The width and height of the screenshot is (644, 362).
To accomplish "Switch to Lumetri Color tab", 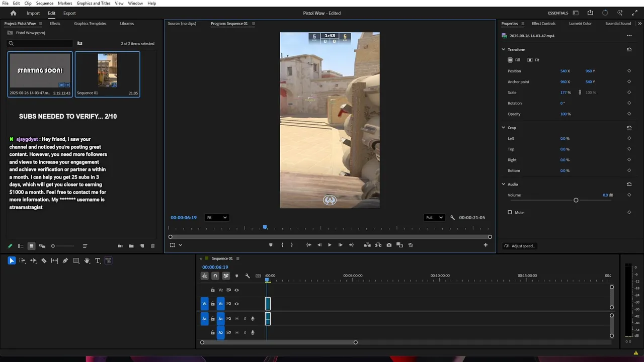I will tap(580, 24).
